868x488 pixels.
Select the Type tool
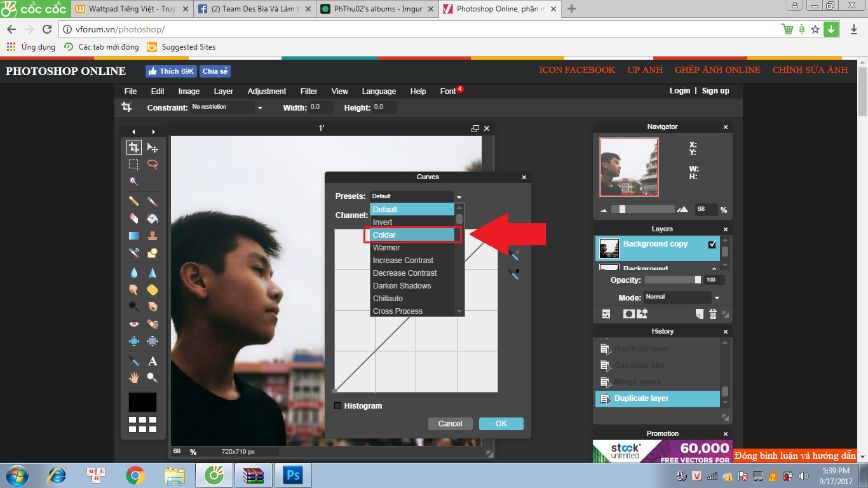[x=153, y=361]
